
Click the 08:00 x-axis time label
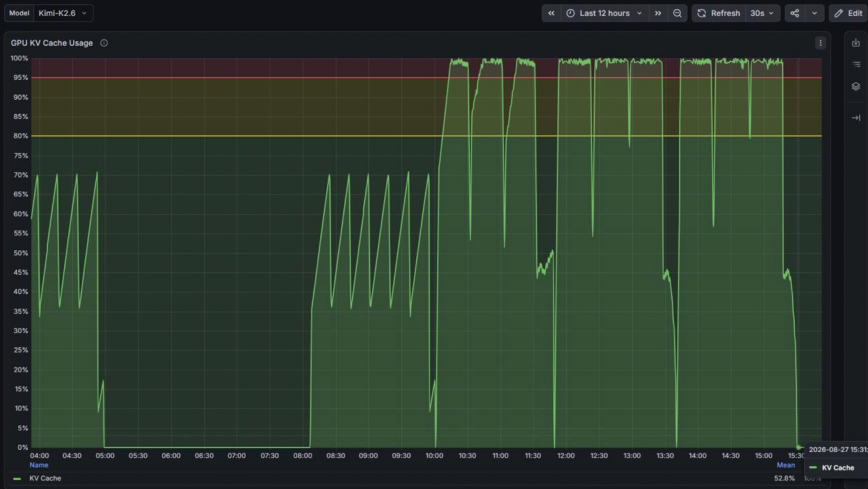(303, 456)
